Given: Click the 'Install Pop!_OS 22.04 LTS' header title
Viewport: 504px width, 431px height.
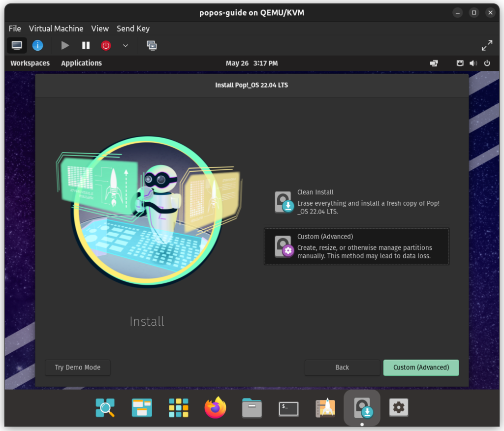Looking at the screenshot, I should point(252,85).
